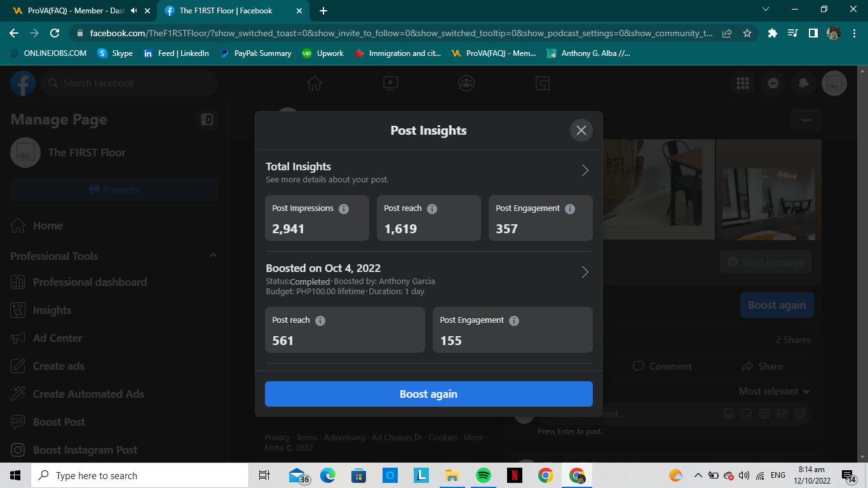Open Chrome extensions puzzle icon
Image resolution: width=868 pixels, height=488 pixels.
tap(773, 33)
